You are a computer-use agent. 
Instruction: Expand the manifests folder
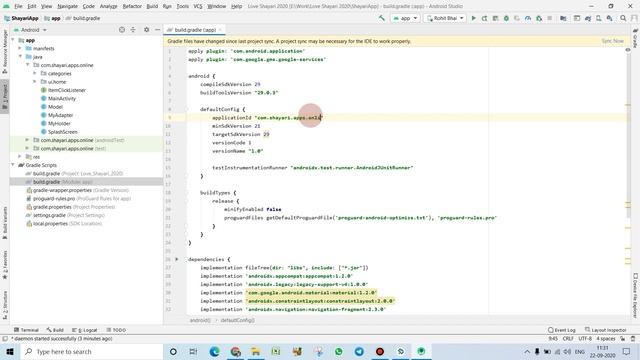[x=20, y=48]
